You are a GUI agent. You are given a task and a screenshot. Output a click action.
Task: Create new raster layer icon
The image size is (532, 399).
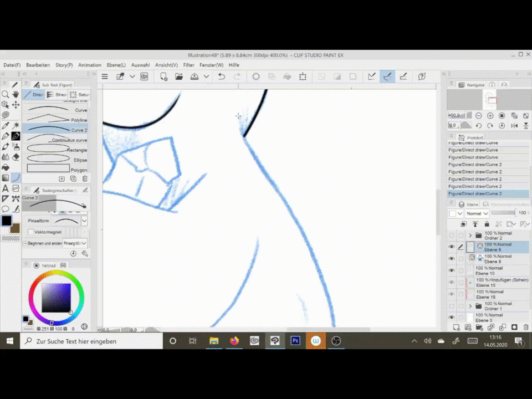coord(456,328)
